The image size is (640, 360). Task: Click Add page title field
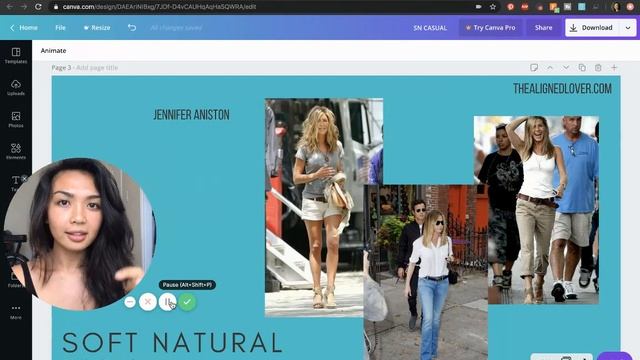pyautogui.click(x=97, y=68)
